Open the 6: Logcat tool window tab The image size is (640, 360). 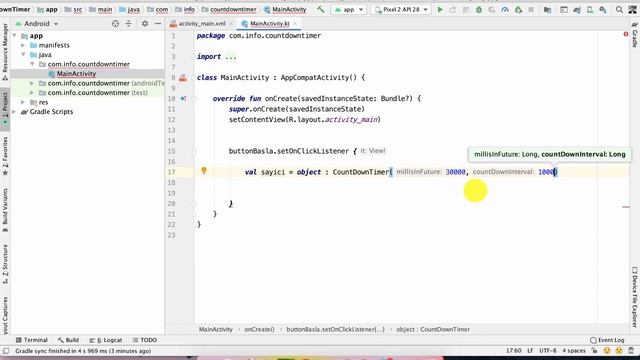pyautogui.click(x=106, y=340)
